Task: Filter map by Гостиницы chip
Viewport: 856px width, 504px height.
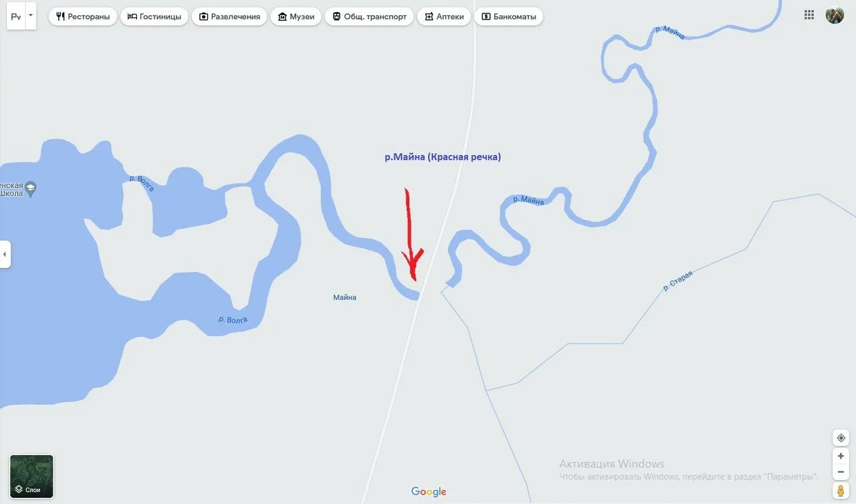Action: pos(154,16)
